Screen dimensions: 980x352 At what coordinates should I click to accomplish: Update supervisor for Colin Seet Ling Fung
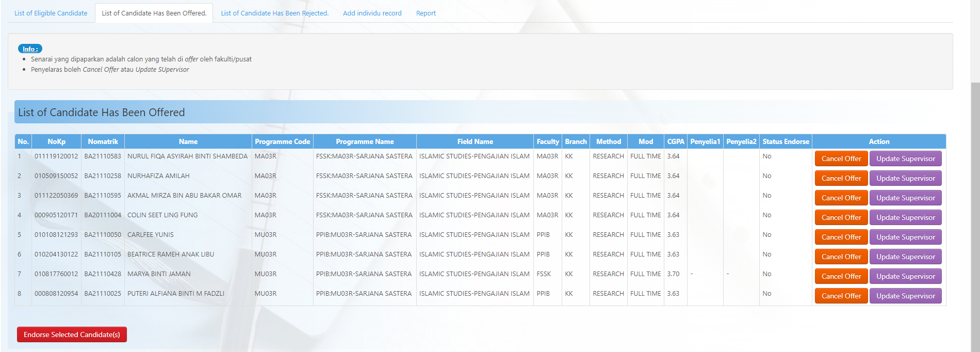(x=905, y=218)
